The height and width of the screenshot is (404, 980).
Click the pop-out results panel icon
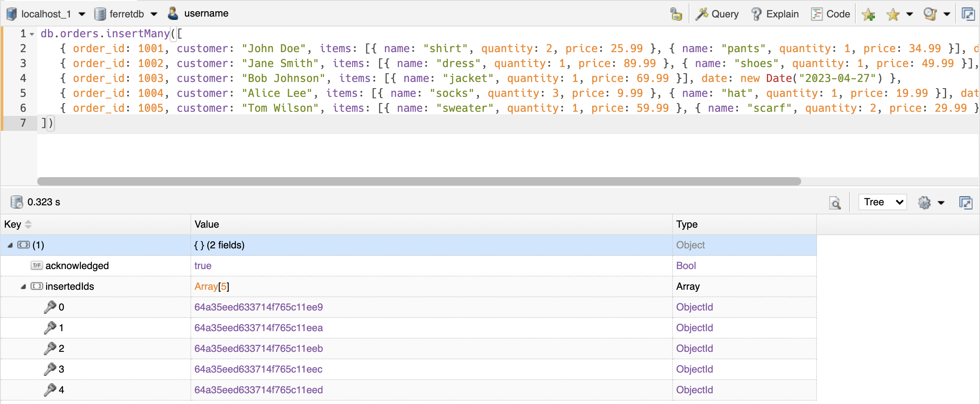coord(966,202)
